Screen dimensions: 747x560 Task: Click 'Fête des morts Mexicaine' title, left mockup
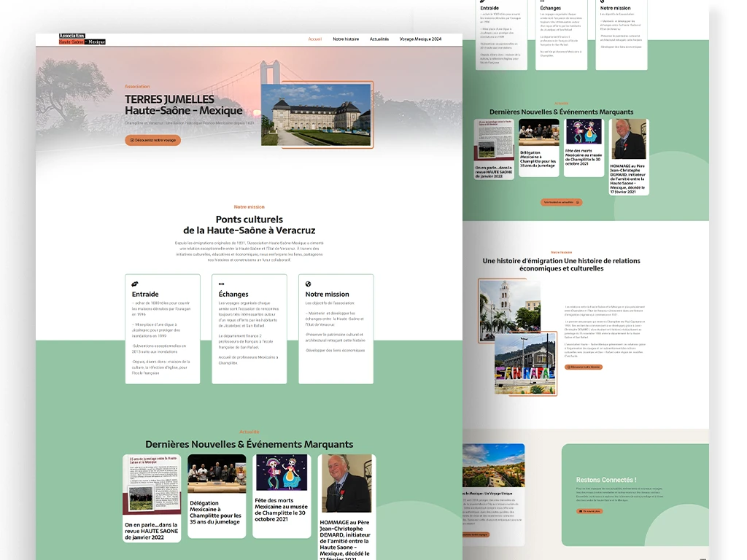[281, 510]
